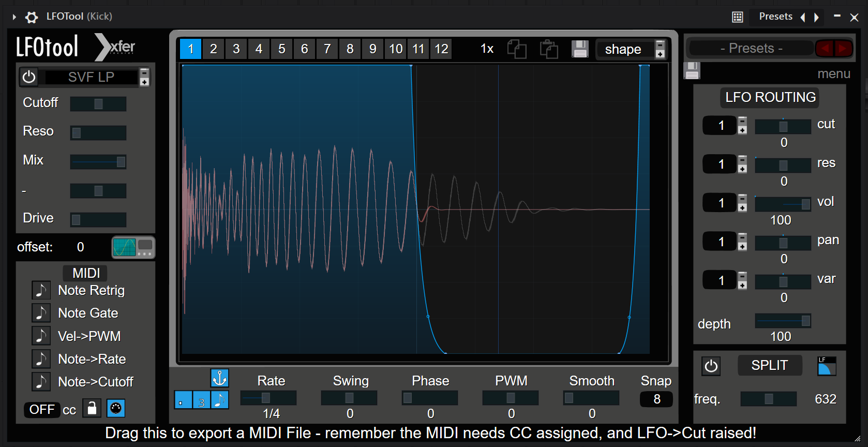This screenshot has height=447, width=868.
Task: Adjust the Rate slider
Action: pos(268,398)
